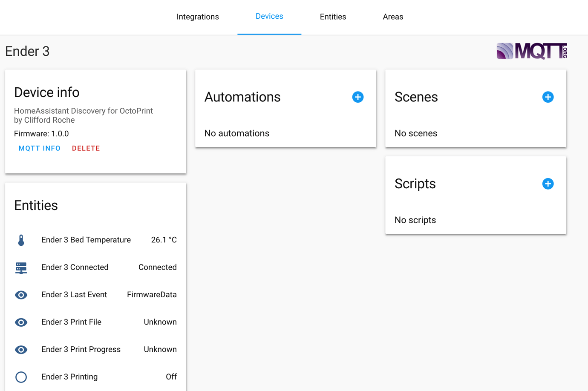Viewport: 588px width, 391px height.
Task: Switch to the Integrations tab
Action: coord(198,17)
